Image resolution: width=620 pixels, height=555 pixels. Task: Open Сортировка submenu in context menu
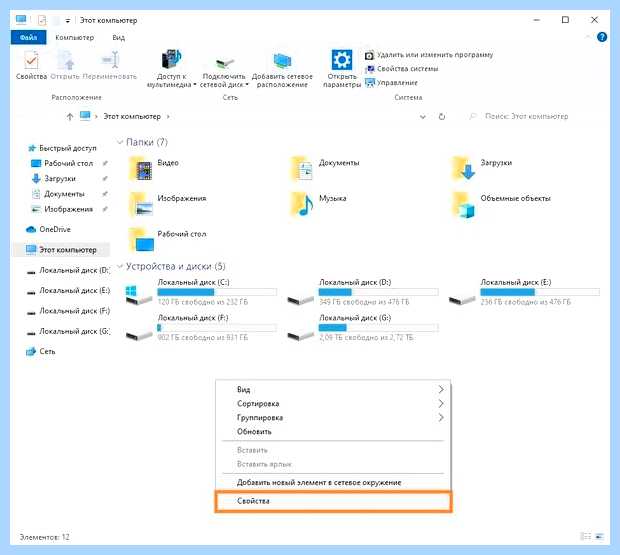[x=333, y=404]
